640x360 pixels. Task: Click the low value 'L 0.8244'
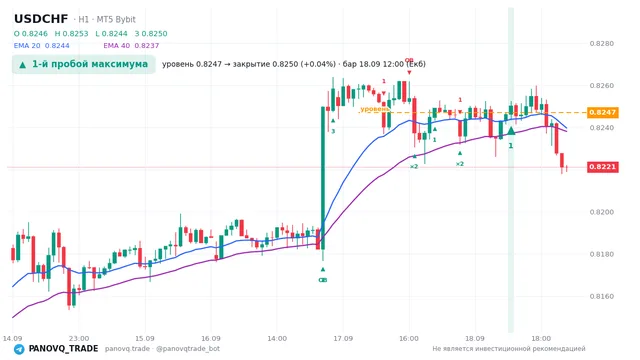click(111, 34)
